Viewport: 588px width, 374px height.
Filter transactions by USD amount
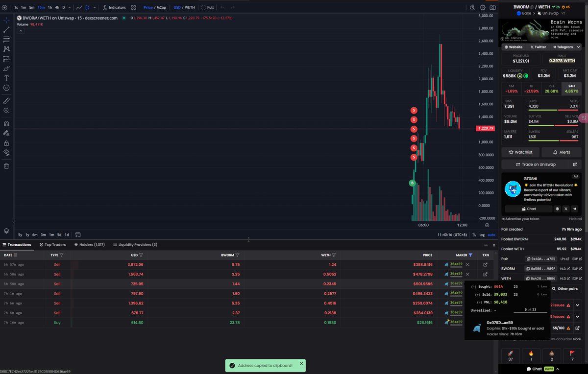[141, 255]
